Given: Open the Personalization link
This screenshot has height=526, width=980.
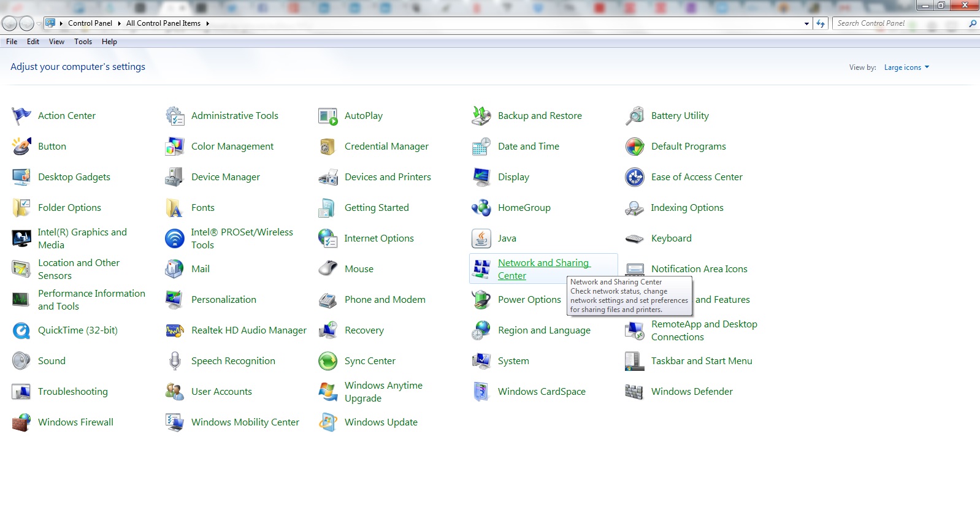Looking at the screenshot, I should (x=224, y=300).
